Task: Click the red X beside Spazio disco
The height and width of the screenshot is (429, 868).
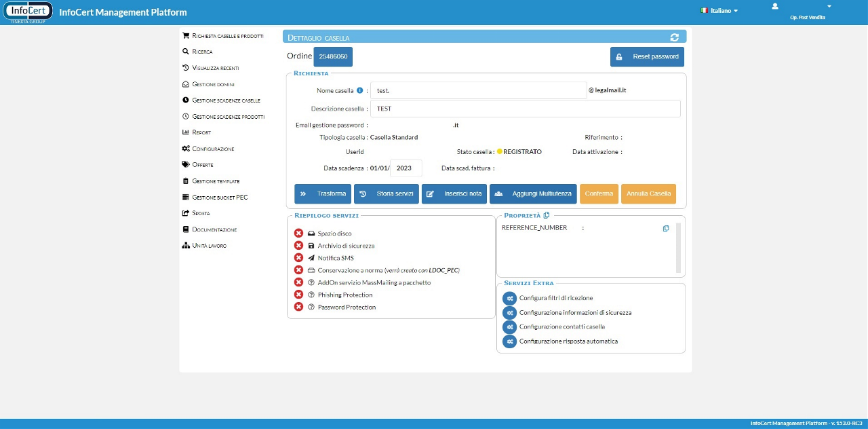Action: [x=298, y=234]
